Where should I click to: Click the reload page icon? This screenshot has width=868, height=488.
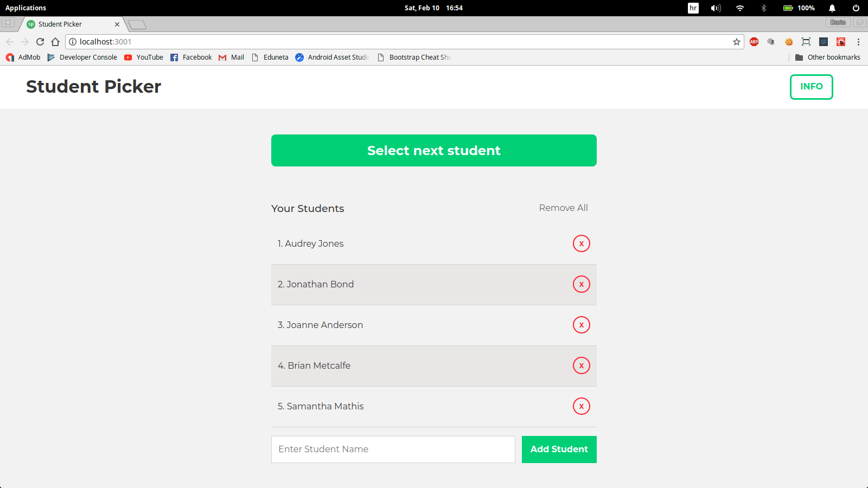(x=40, y=42)
